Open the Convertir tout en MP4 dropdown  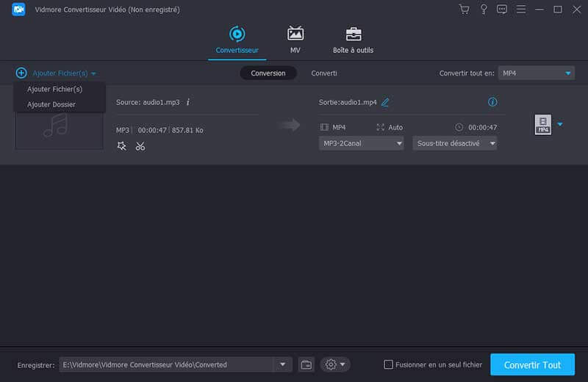click(x=537, y=73)
